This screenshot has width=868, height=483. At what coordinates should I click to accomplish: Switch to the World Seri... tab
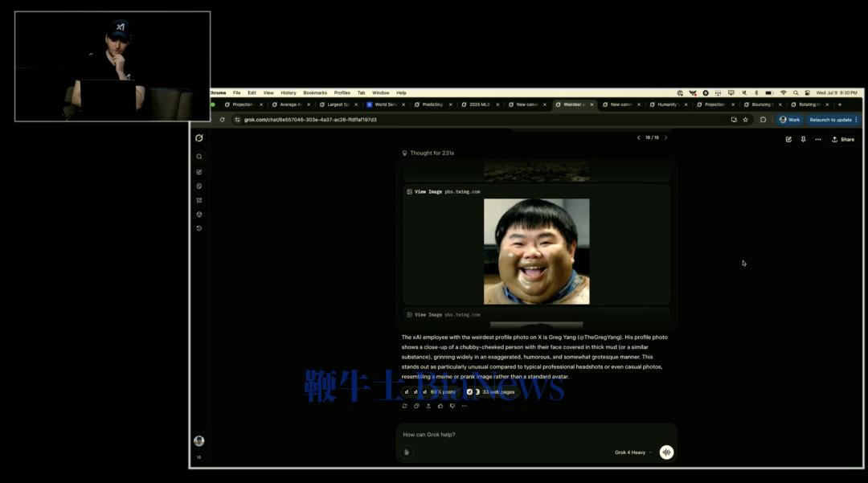tap(385, 104)
